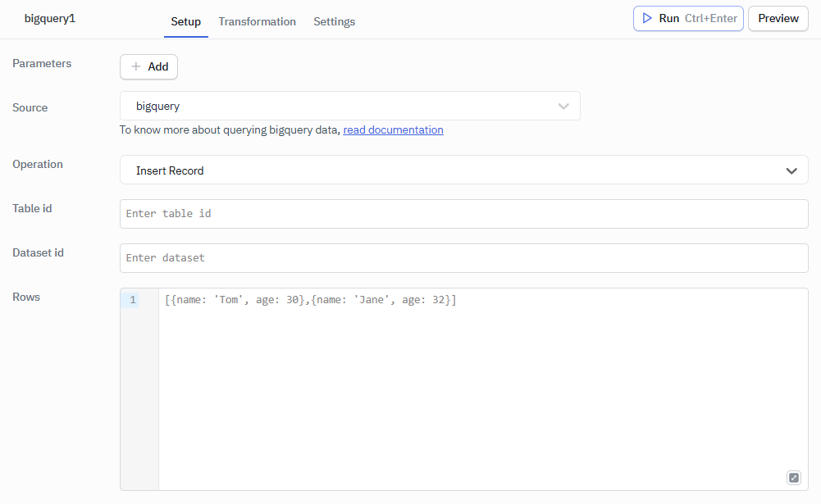Click the Rows field label
The image size is (821, 504).
pos(26,297)
